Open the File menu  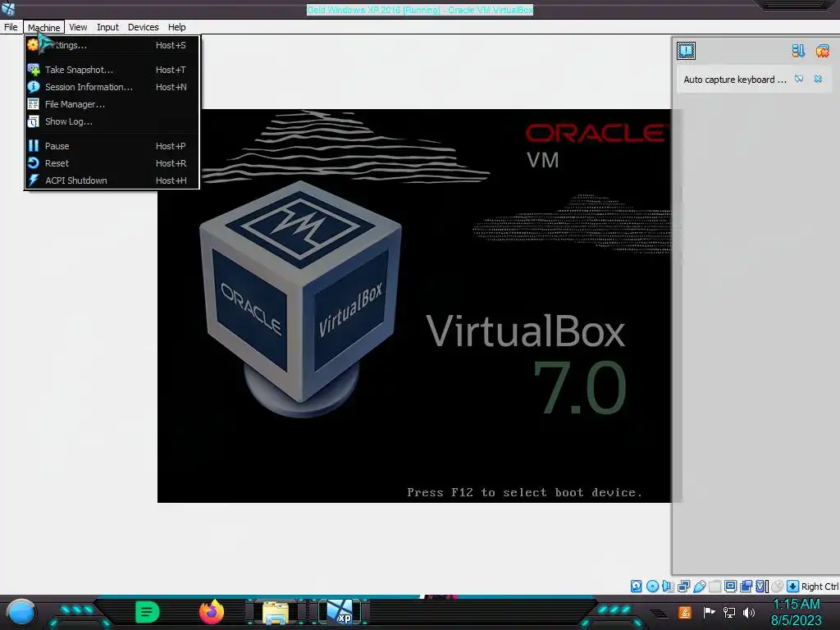tap(11, 27)
